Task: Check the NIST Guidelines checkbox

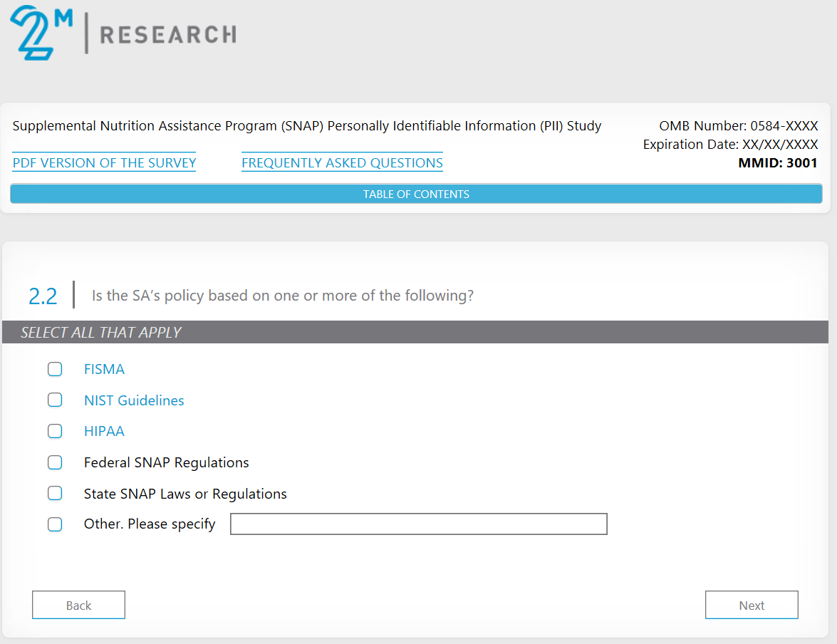Action: (x=55, y=400)
